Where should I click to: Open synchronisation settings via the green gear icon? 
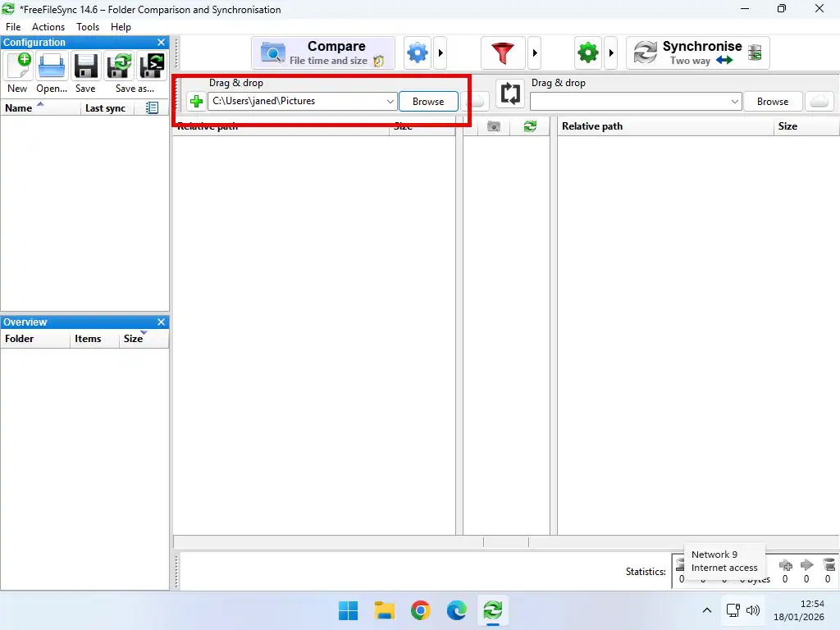tap(587, 52)
